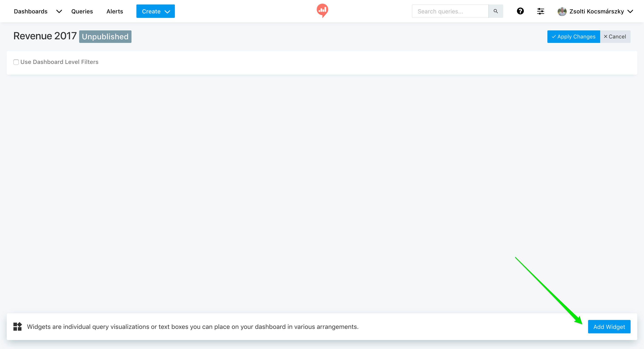Click the Unpublished status badge
The width and height of the screenshot is (644, 349).
click(x=105, y=37)
